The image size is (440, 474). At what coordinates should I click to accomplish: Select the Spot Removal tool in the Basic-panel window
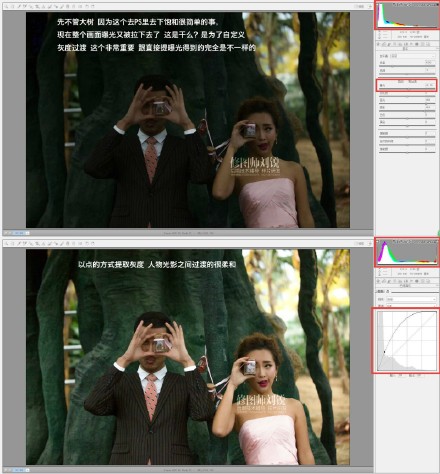[x=49, y=6]
